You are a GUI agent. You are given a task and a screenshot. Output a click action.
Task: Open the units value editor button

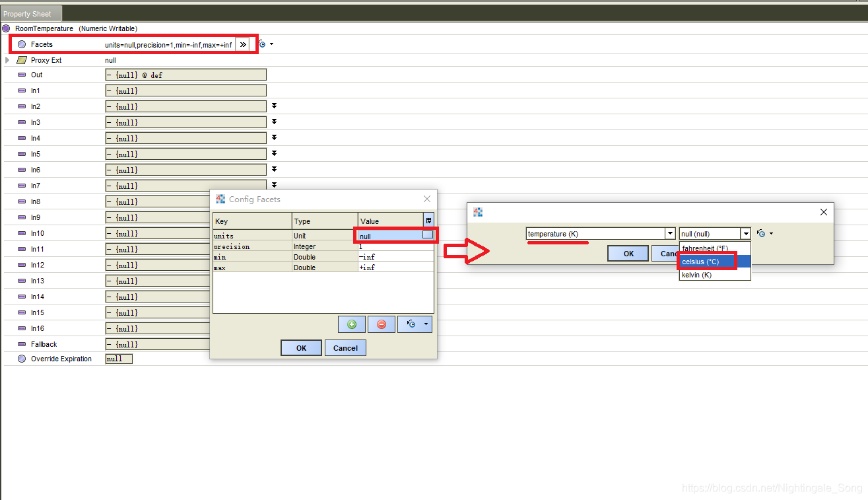[428, 235]
